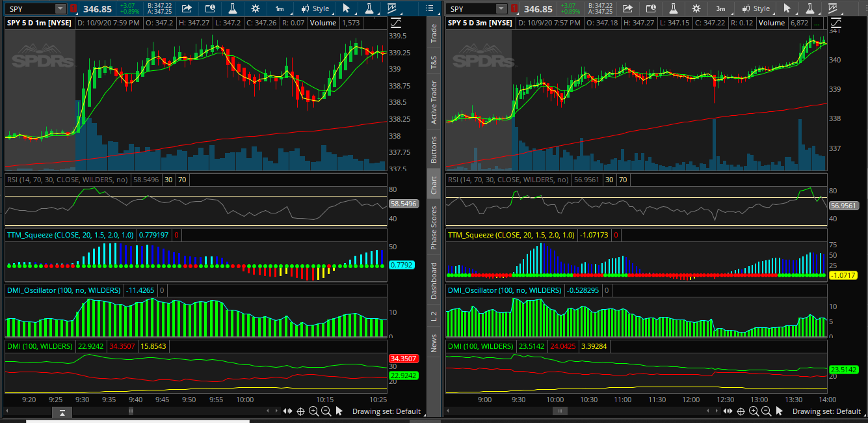
Task: Open the right chart's patterns flask icon
Action: (809, 9)
